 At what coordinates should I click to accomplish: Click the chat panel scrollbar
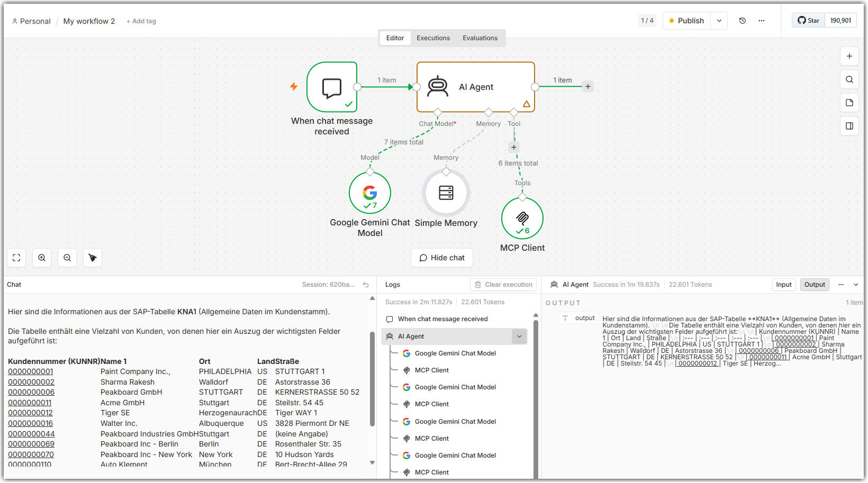pyautogui.click(x=372, y=380)
